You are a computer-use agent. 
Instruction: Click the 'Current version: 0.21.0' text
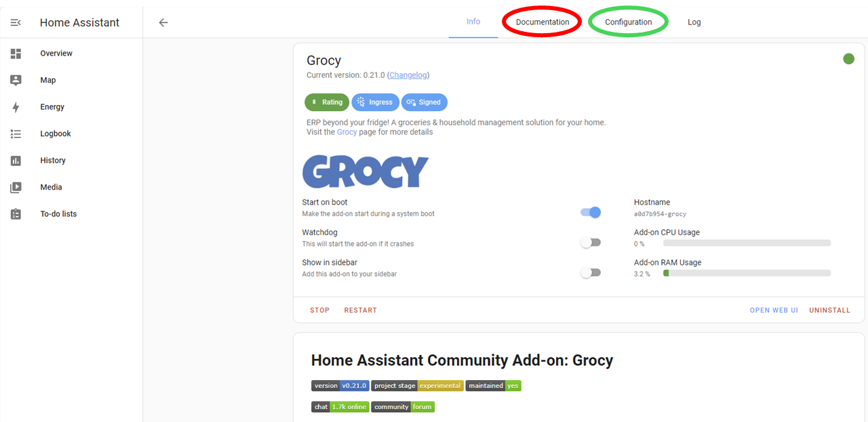coord(346,75)
